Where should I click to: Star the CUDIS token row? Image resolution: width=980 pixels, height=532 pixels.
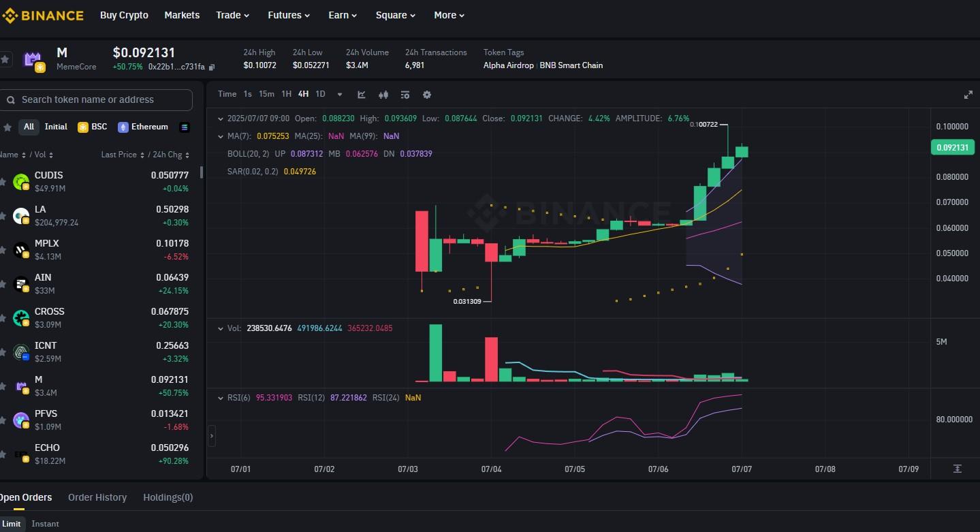click(x=3, y=181)
